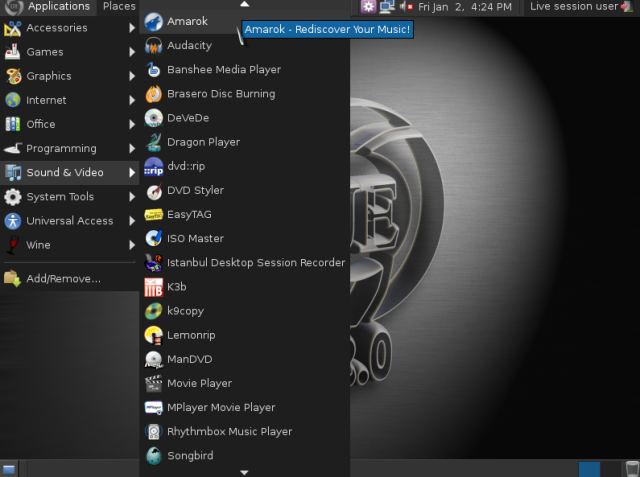Launch Banshee Media Player from the list

(x=244, y=70)
